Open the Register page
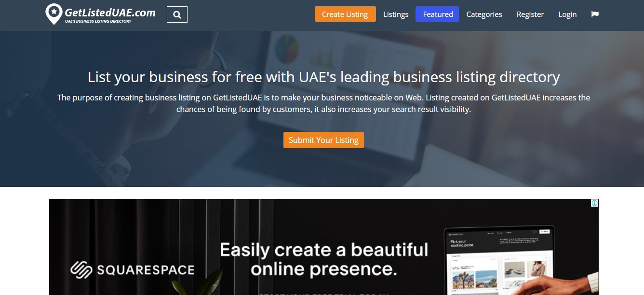644x295 pixels. click(x=530, y=14)
